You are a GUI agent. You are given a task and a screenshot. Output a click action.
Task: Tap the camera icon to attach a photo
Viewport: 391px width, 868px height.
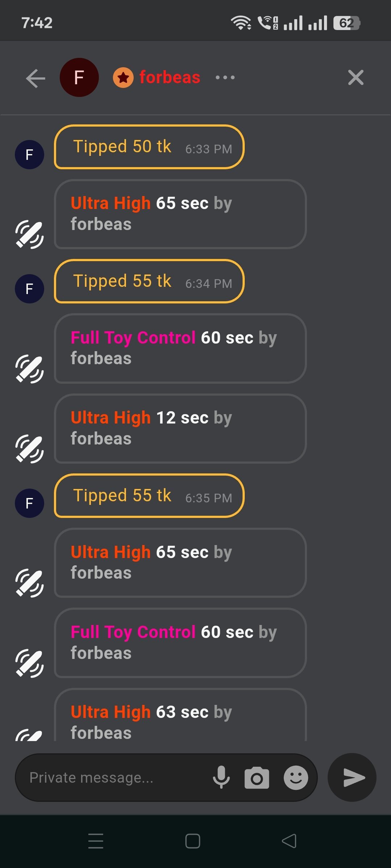point(257,778)
